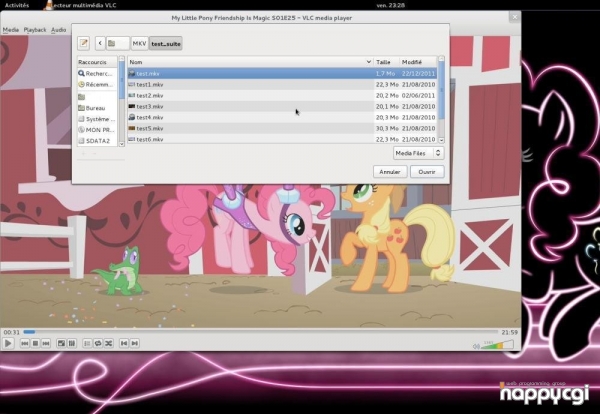
Task: Click the edit-path pencil icon in dialog
Action: [x=83, y=43]
